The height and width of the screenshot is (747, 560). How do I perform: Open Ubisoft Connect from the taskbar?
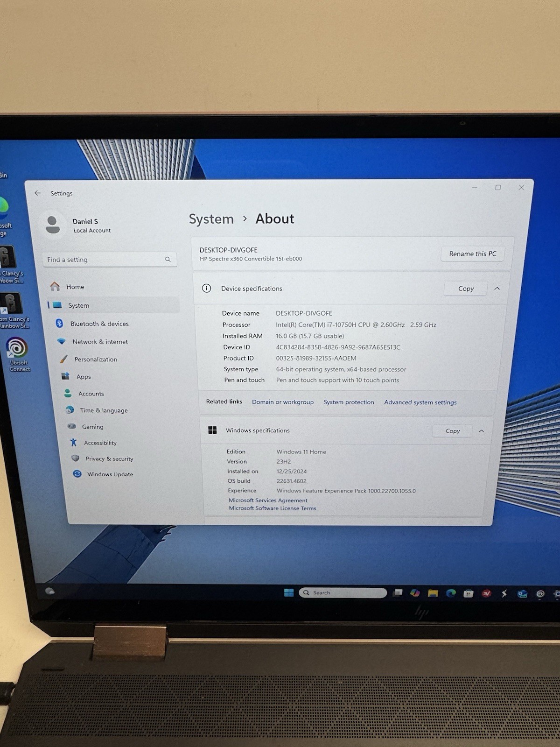(x=540, y=594)
